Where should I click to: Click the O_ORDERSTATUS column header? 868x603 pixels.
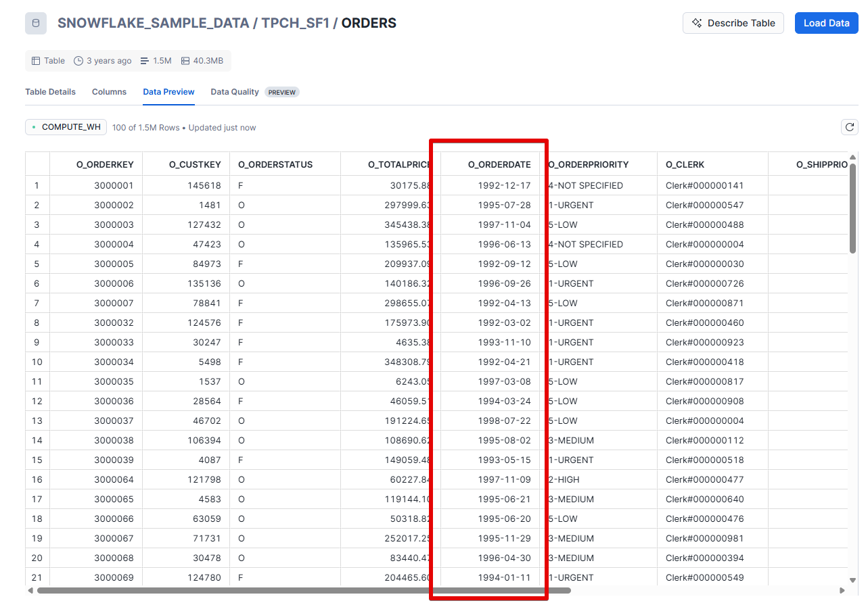click(x=285, y=164)
